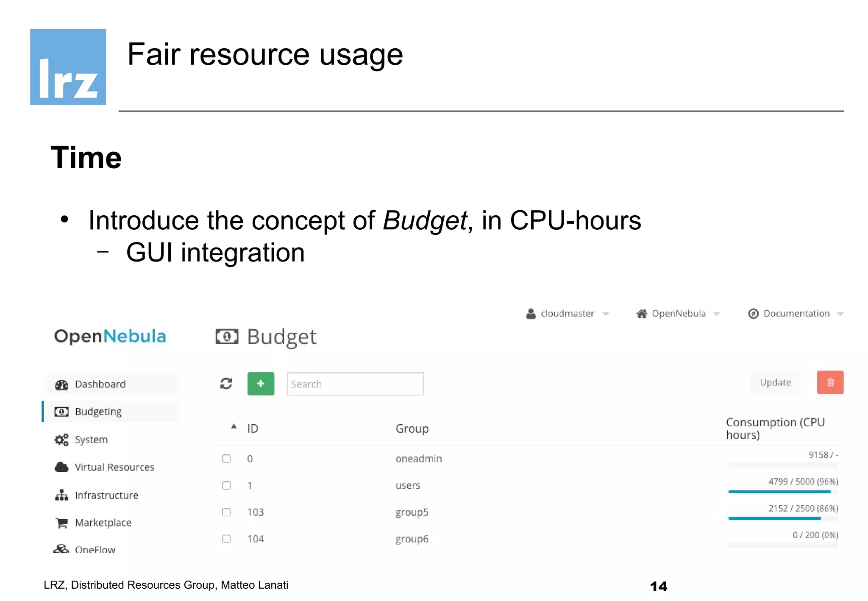The image size is (868, 601).
Task: Tick checkbox for oneadmin row
Action: click(226, 459)
